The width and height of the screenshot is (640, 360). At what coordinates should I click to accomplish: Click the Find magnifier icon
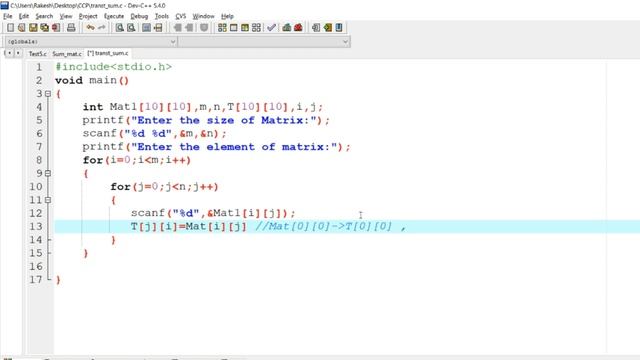pos(120,28)
